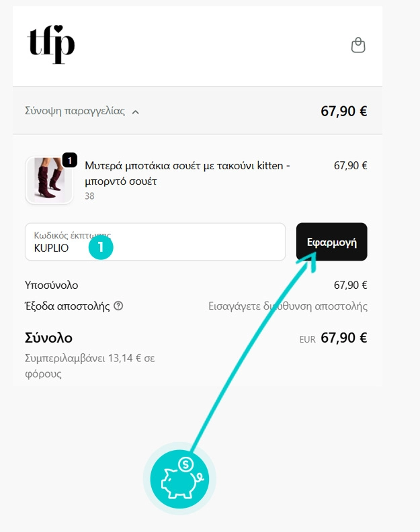Image resolution: width=420 pixels, height=532 pixels.
Task: Click the product size 38 label
Action: coord(89,196)
